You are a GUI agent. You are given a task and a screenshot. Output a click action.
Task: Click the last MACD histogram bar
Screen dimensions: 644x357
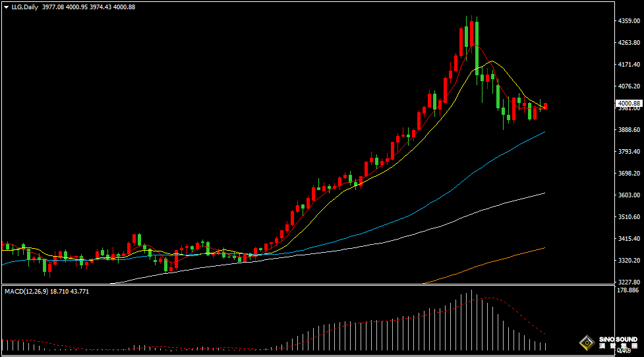point(545,346)
